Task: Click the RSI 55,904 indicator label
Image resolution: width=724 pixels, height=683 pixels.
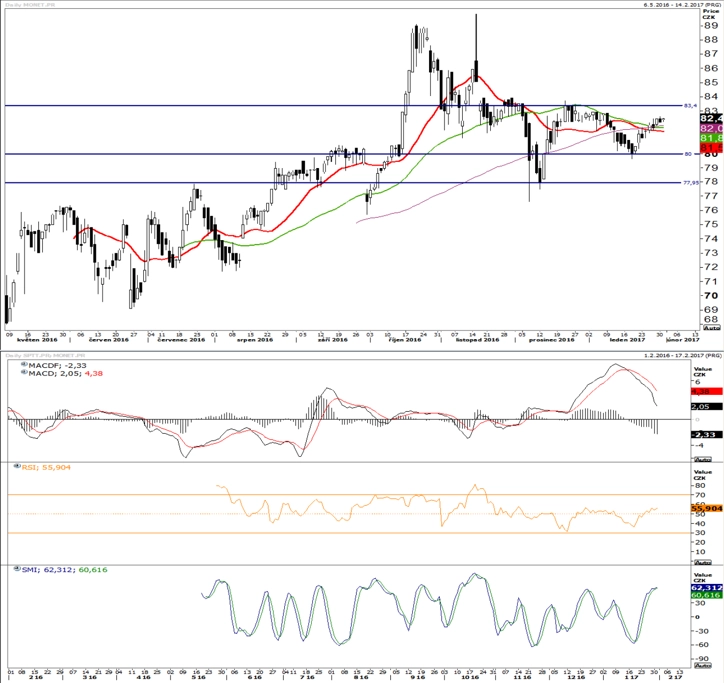Action: (46, 467)
